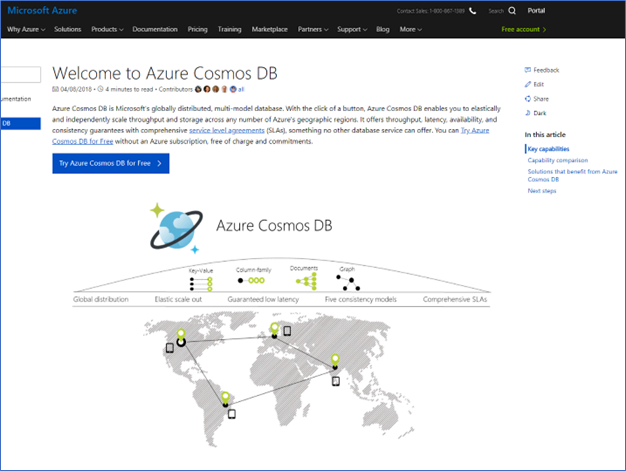Click the tablet device icon near Europe

287,331
